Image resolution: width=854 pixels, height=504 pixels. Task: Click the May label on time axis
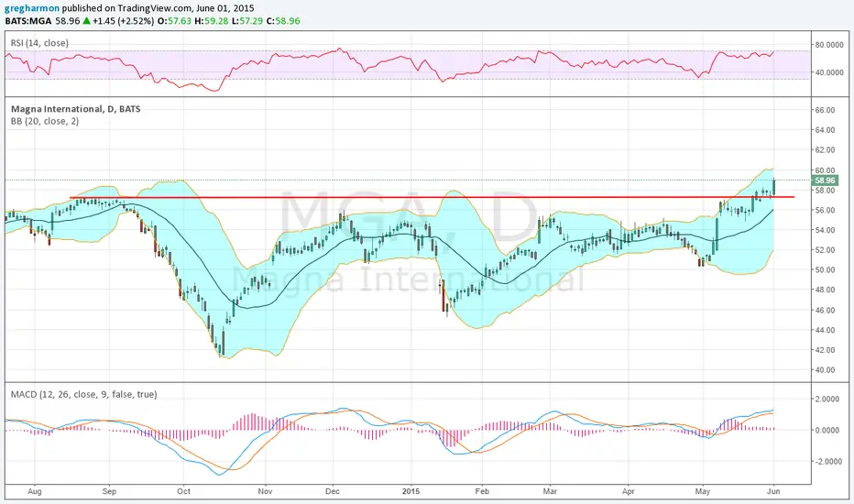(703, 491)
